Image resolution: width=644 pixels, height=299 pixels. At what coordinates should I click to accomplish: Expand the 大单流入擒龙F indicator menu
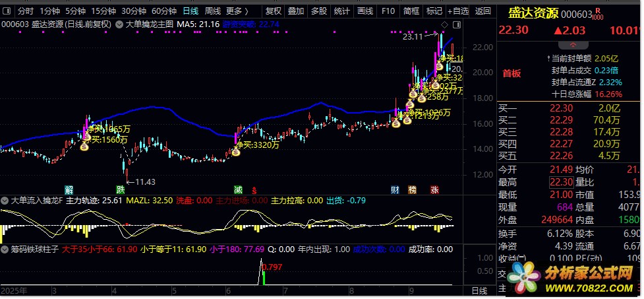pos(5,201)
